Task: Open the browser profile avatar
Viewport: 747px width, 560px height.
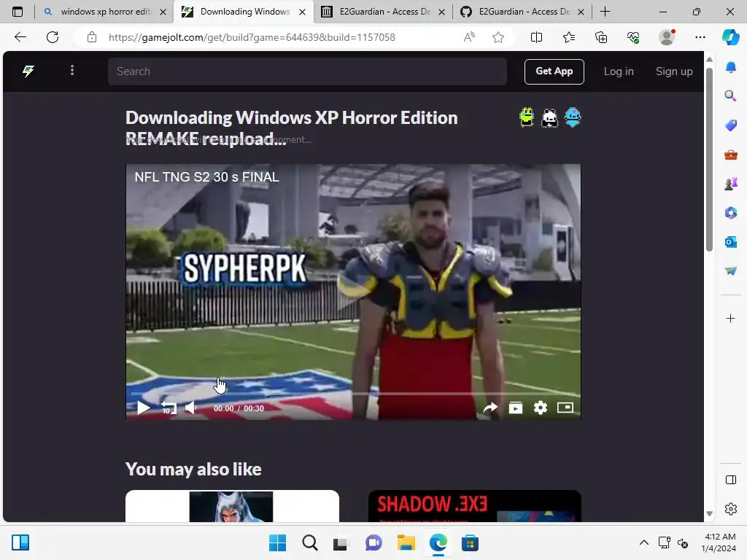Action: point(667,37)
